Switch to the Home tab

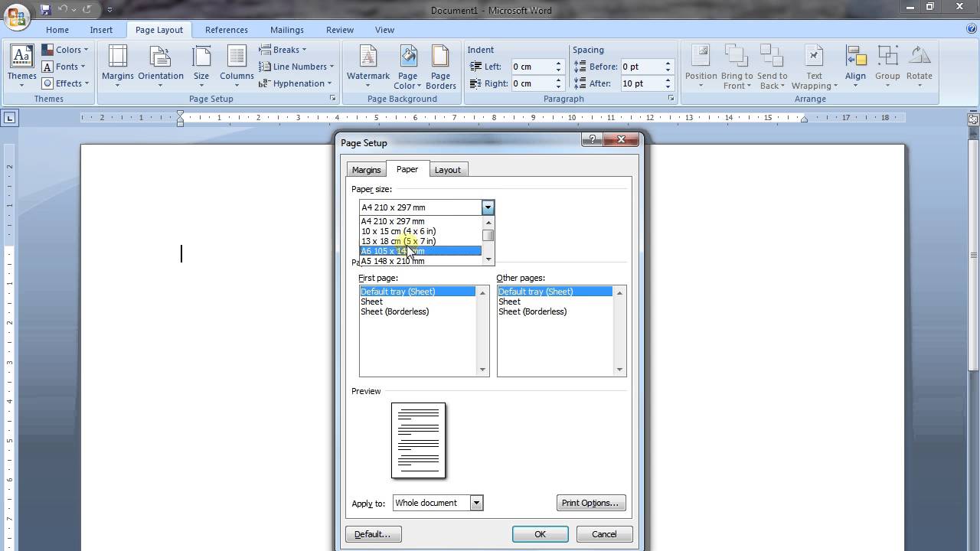(x=57, y=30)
